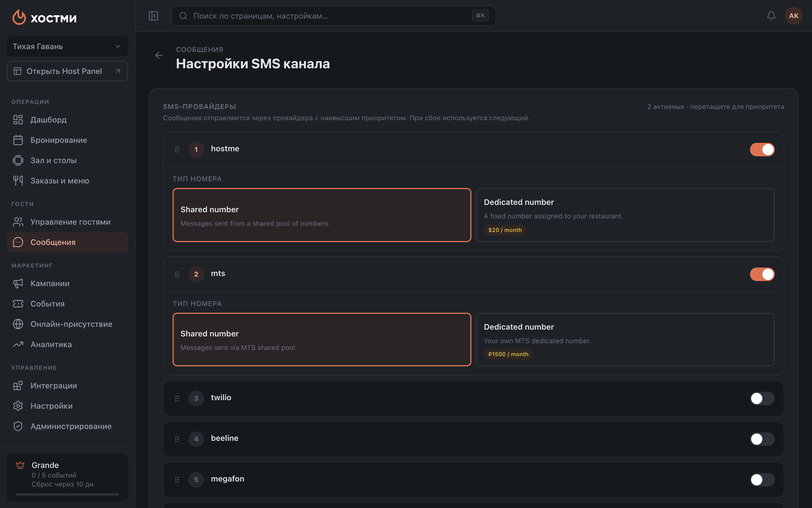Open the AK user avatar menu
The image size is (812, 508).
794,16
